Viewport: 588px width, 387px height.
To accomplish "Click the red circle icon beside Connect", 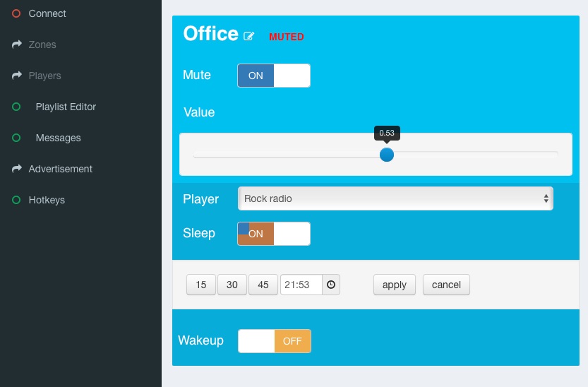I will [x=17, y=13].
